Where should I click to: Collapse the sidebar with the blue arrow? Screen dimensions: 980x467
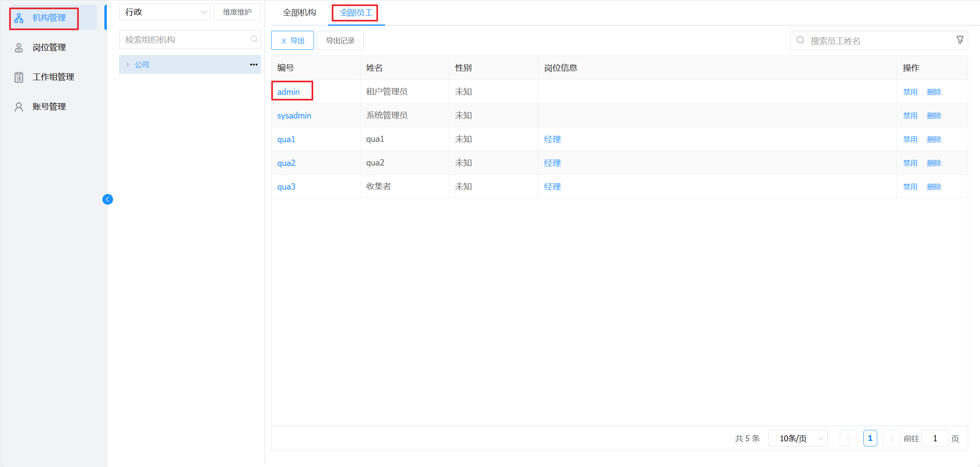pyautogui.click(x=108, y=199)
